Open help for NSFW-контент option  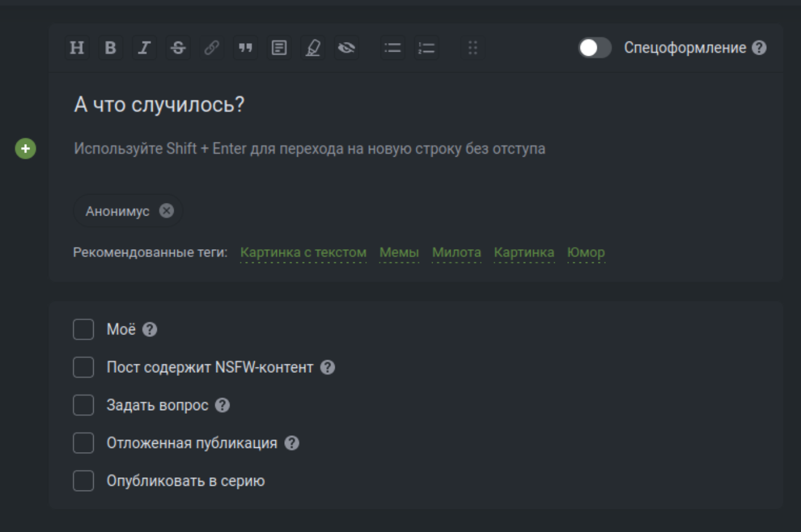pos(327,367)
